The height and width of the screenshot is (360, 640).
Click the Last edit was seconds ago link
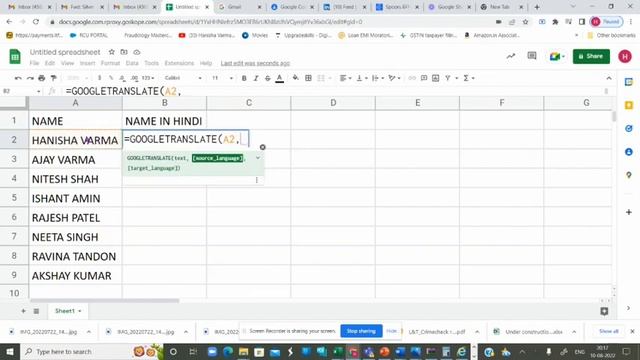255,63
